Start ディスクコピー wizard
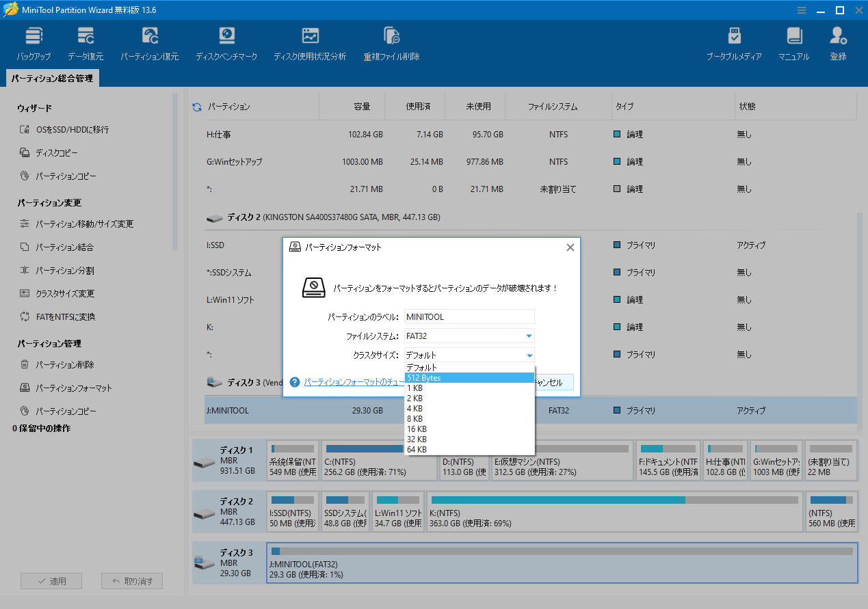The image size is (868, 609). (x=49, y=153)
